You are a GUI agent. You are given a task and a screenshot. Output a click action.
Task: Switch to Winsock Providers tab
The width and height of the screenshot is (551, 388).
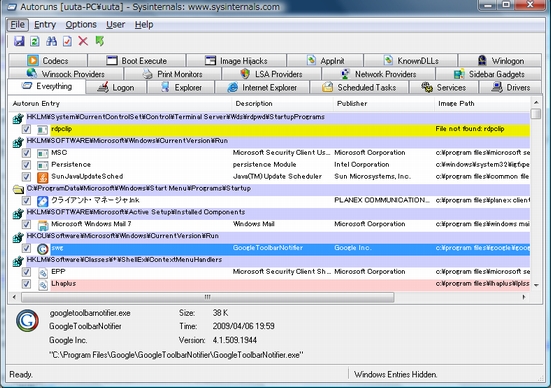pyautogui.click(x=66, y=74)
